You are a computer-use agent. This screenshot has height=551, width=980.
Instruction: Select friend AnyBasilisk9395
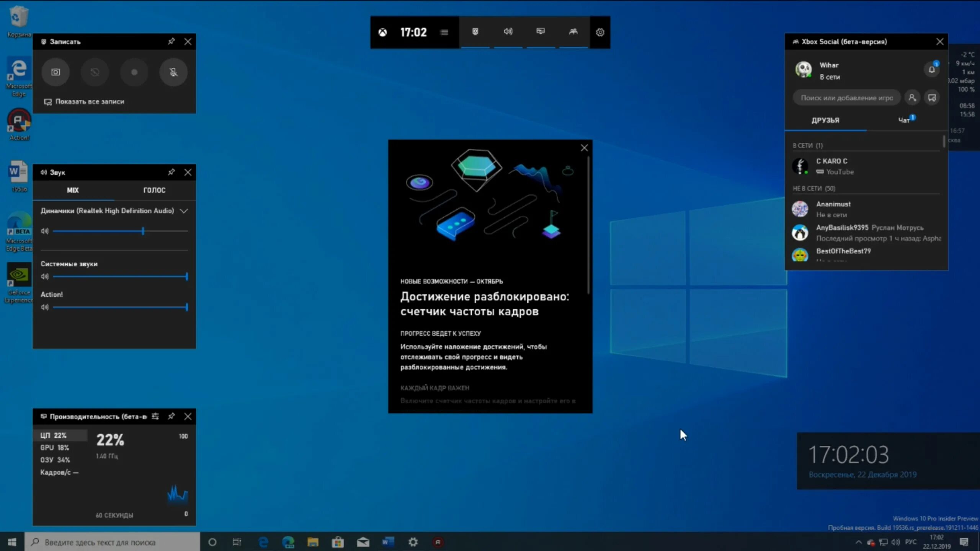(866, 233)
